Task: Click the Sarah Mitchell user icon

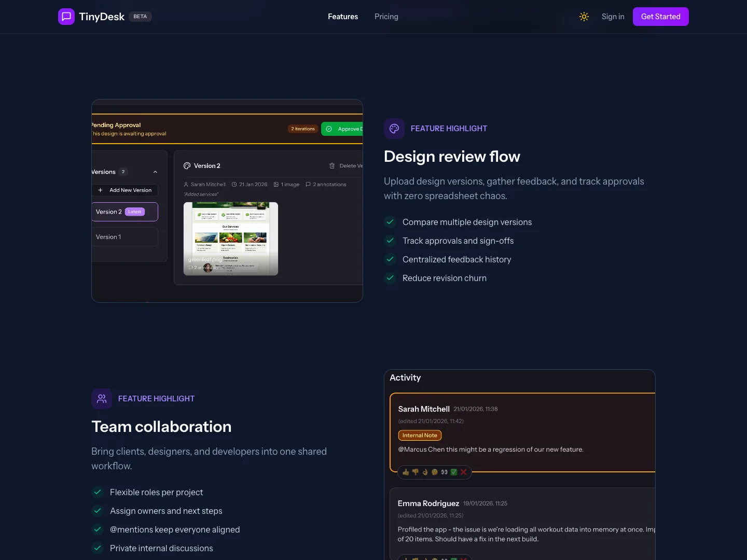Action: pyautogui.click(x=186, y=185)
